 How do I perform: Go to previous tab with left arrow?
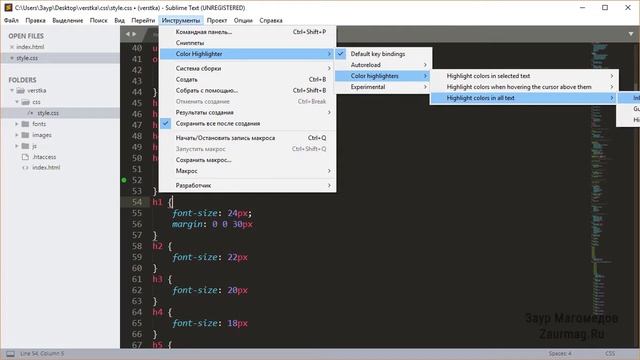(128, 34)
